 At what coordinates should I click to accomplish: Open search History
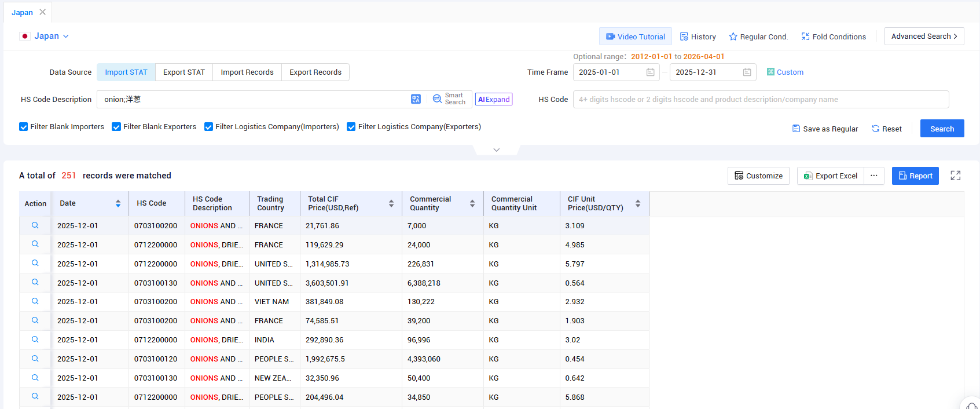(698, 36)
